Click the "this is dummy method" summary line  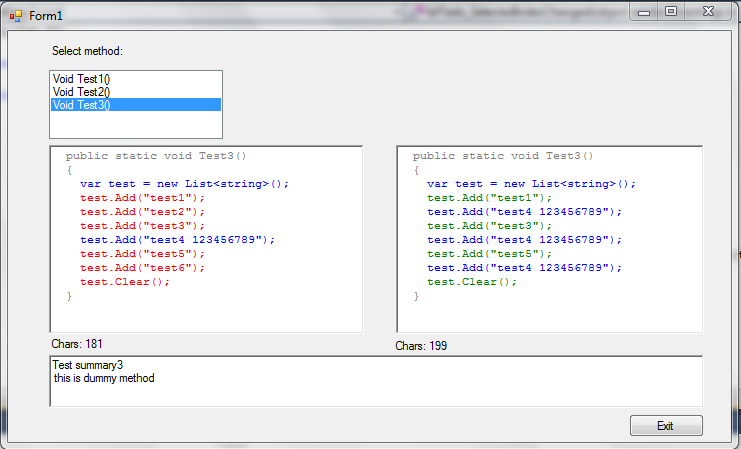104,378
